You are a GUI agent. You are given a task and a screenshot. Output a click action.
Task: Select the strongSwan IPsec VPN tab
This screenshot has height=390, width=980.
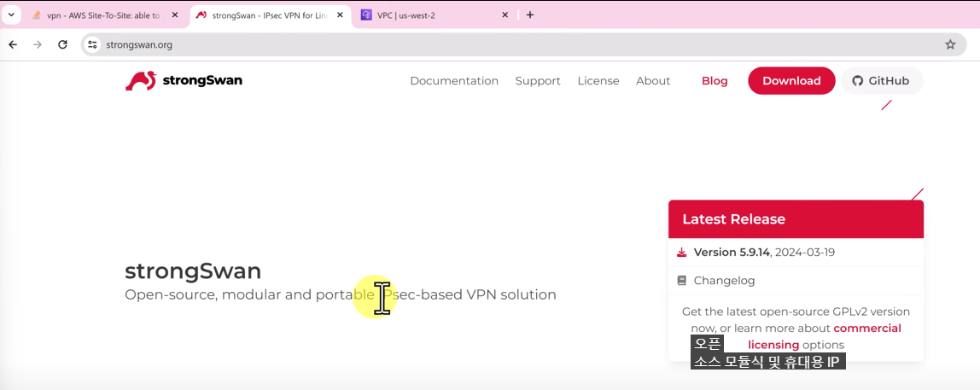[270, 15]
